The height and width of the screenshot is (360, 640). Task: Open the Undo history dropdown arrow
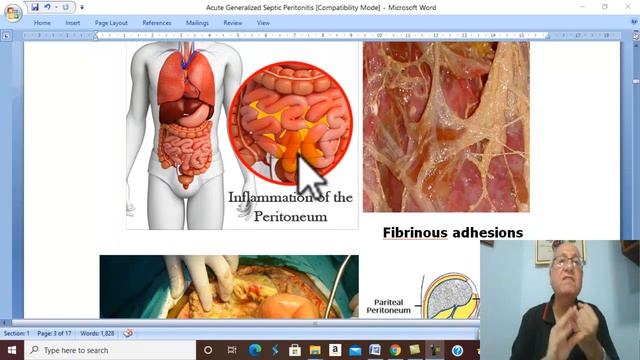point(56,7)
